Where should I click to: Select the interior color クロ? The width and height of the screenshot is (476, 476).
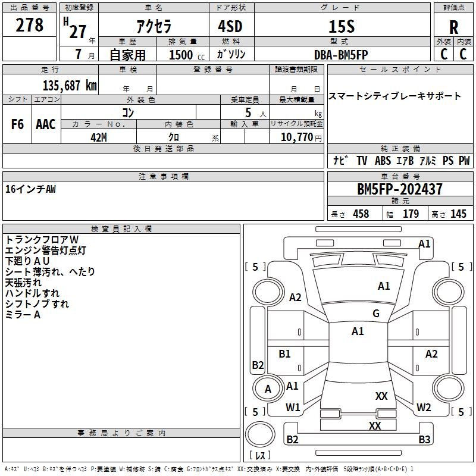tap(174, 137)
